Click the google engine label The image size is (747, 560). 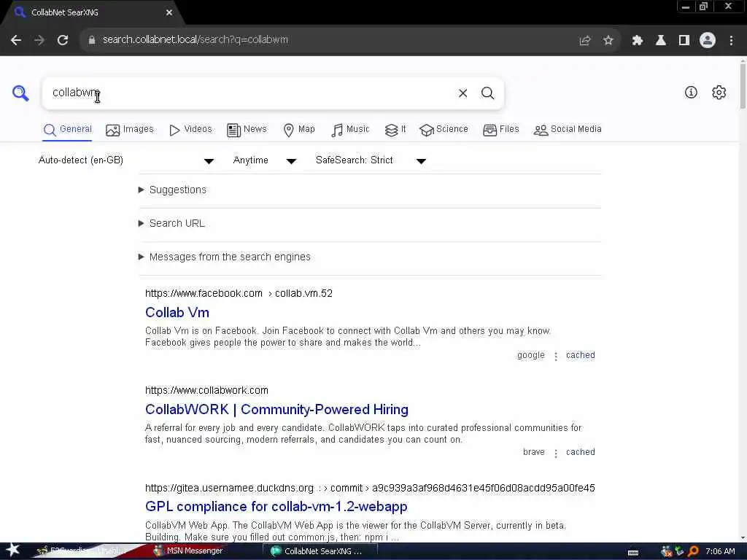tap(531, 355)
